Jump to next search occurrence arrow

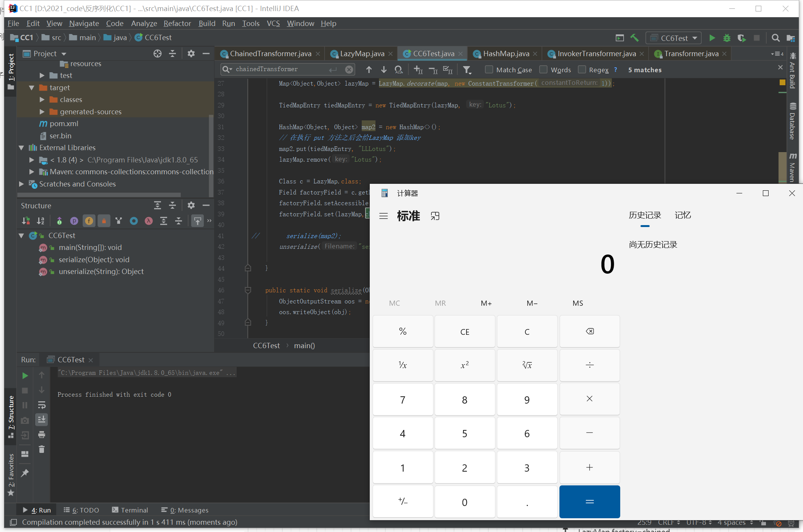point(384,70)
